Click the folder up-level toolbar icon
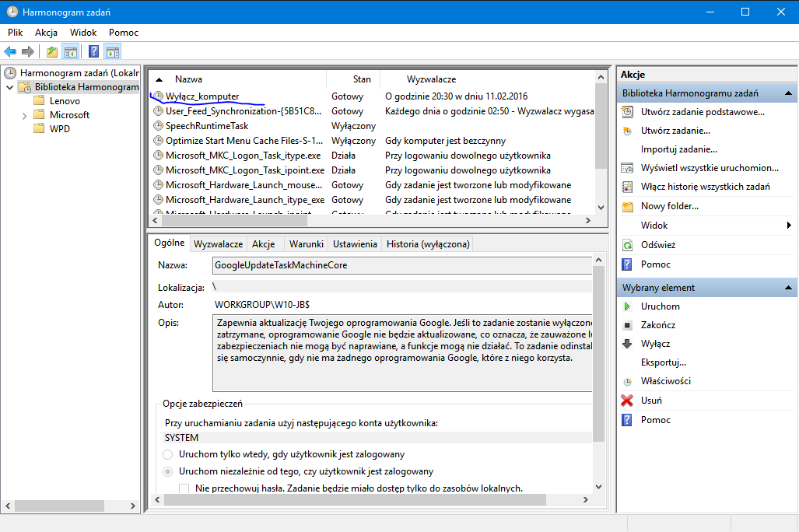Screen dimensions: 799x532 pos(51,52)
